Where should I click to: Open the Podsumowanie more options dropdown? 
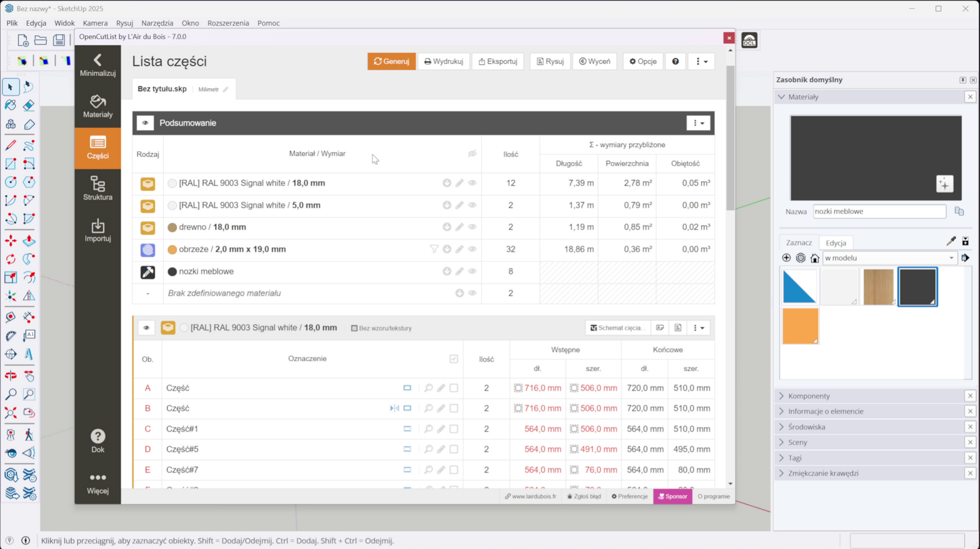click(x=698, y=123)
